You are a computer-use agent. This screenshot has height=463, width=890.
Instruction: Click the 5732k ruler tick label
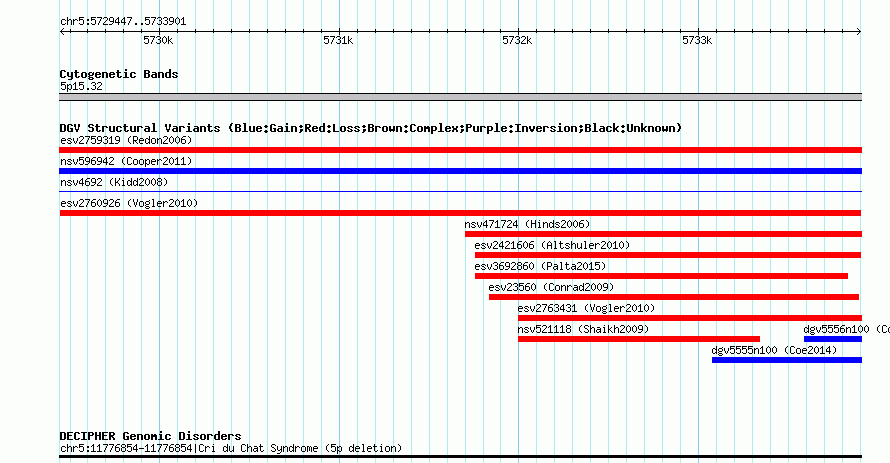click(517, 40)
